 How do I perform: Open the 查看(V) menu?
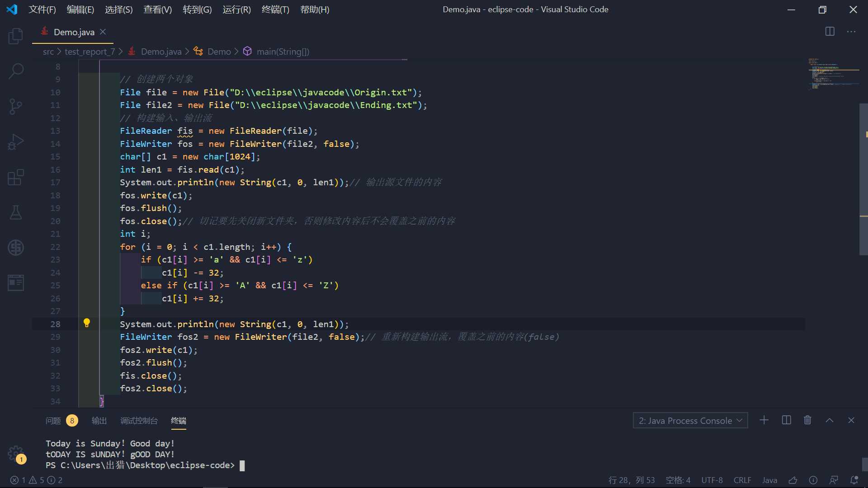pos(158,9)
